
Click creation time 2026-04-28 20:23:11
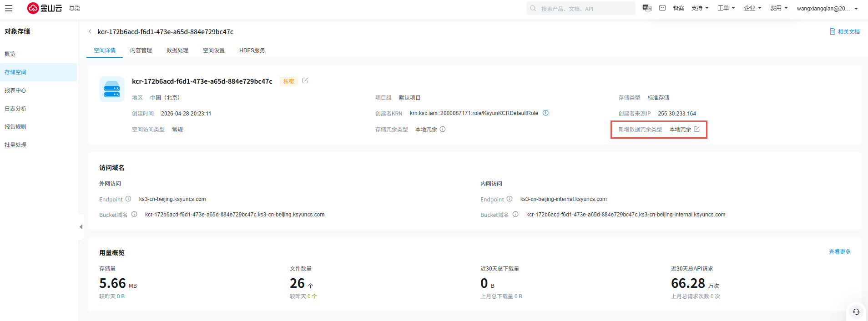click(186, 114)
